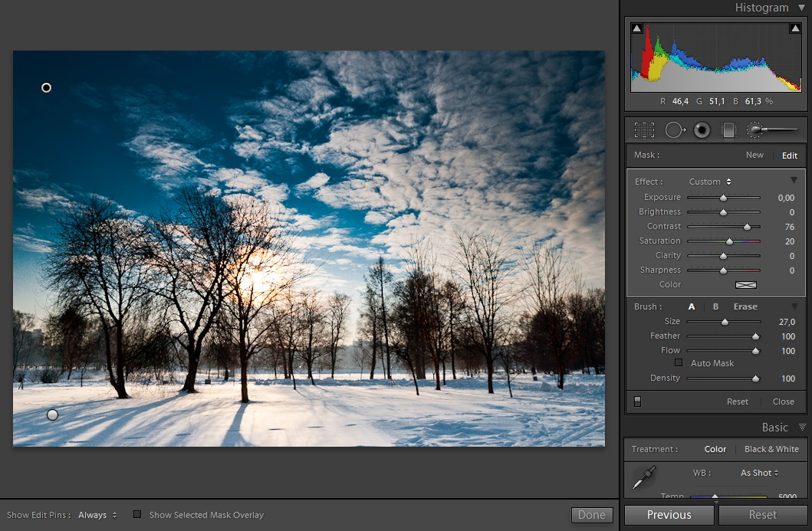
Task: Select the Spot Removal tool
Action: (674, 130)
